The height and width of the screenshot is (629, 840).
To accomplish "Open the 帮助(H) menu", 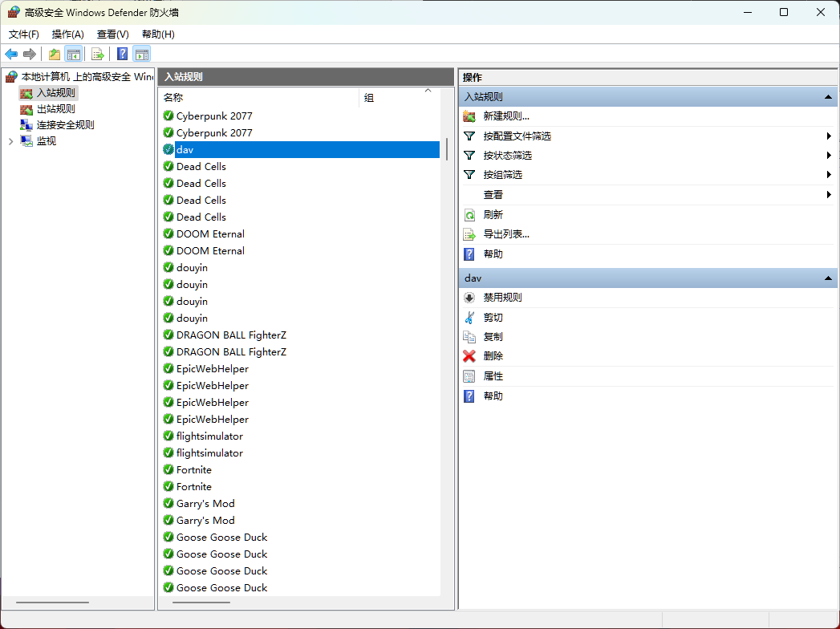I will (158, 34).
